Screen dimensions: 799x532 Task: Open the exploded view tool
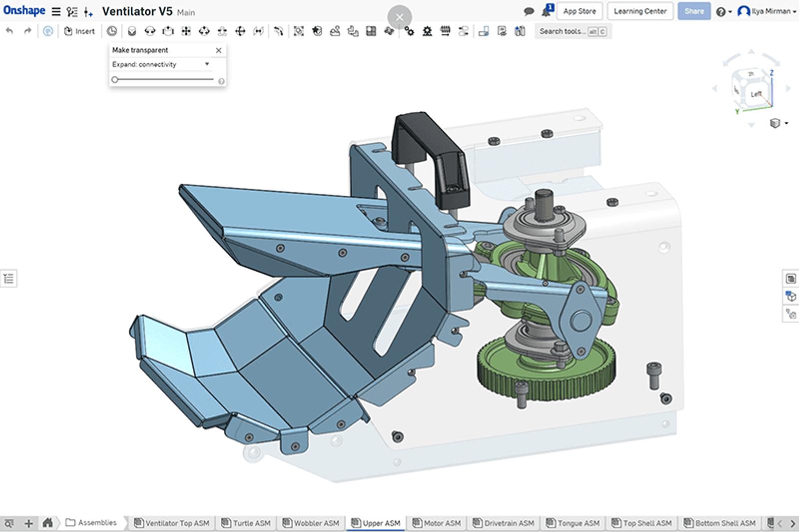(x=483, y=31)
